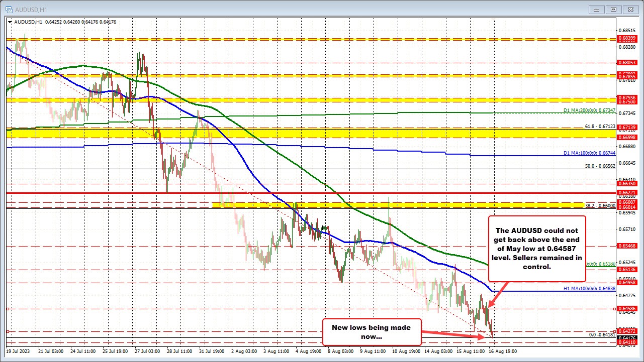This screenshot has height=362, width=644.
Task: Click the 'New lows being made now' annotation box
Action: point(373,332)
